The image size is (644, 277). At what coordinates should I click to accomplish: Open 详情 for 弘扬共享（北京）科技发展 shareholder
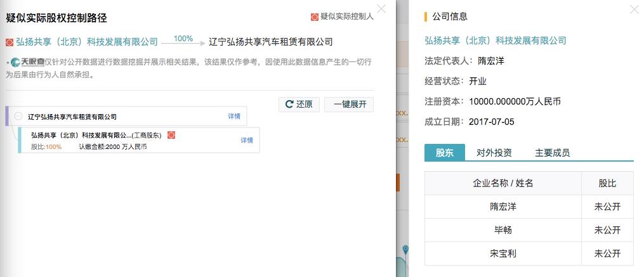(x=247, y=140)
